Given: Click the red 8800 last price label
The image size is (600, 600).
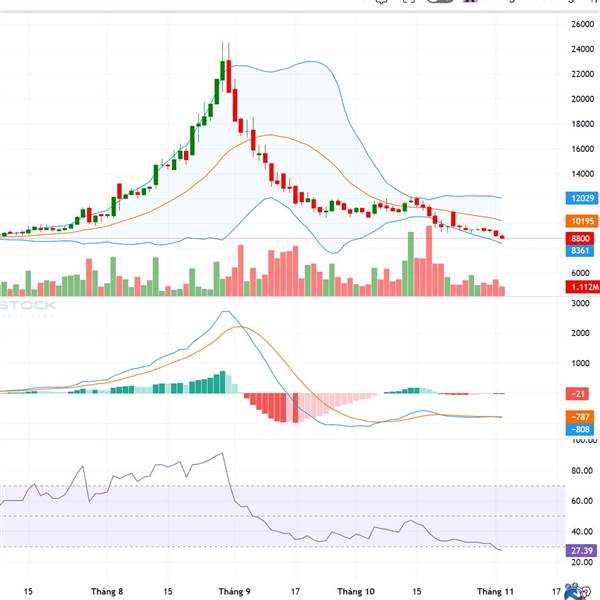Looking at the screenshot, I should [x=580, y=239].
